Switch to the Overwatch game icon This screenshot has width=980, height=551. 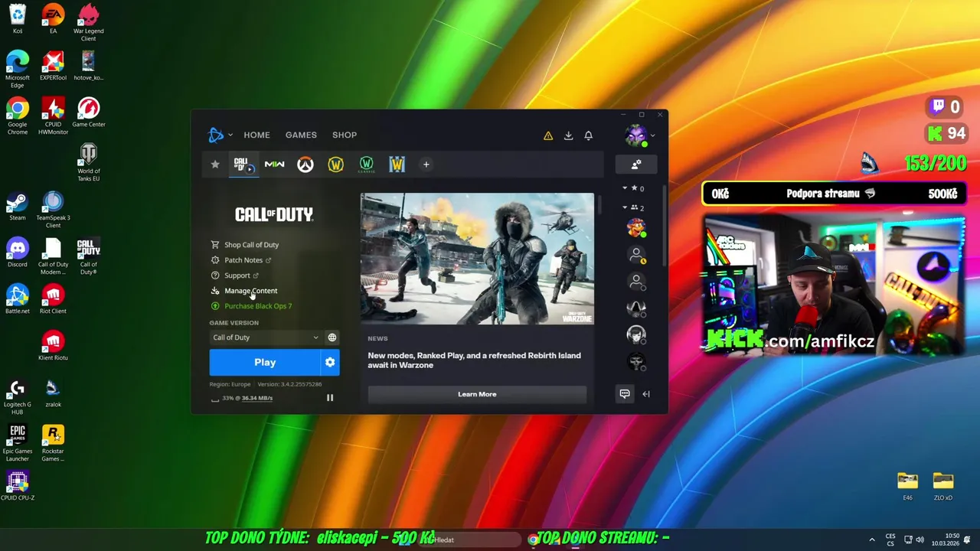pyautogui.click(x=305, y=165)
